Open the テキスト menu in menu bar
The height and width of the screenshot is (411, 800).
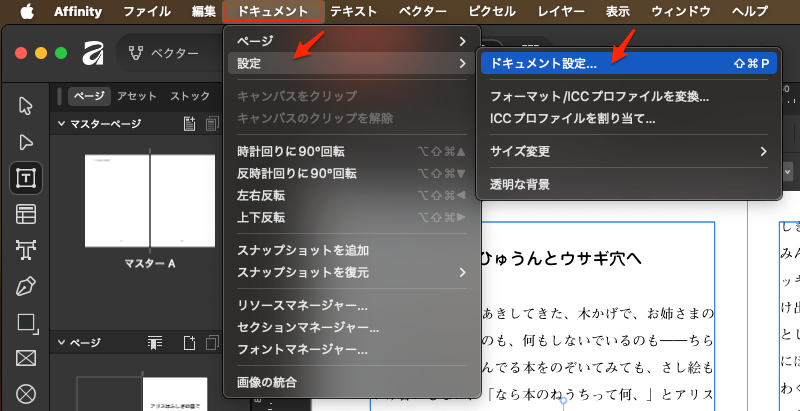point(353,11)
